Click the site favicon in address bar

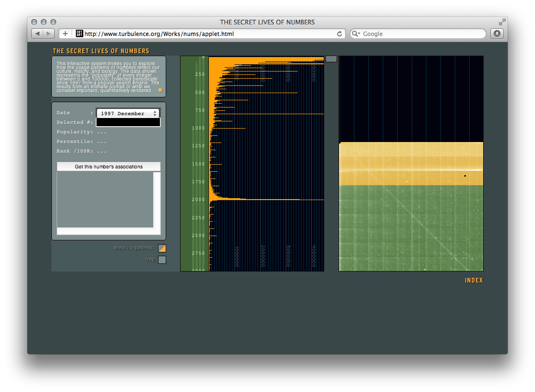(x=79, y=34)
